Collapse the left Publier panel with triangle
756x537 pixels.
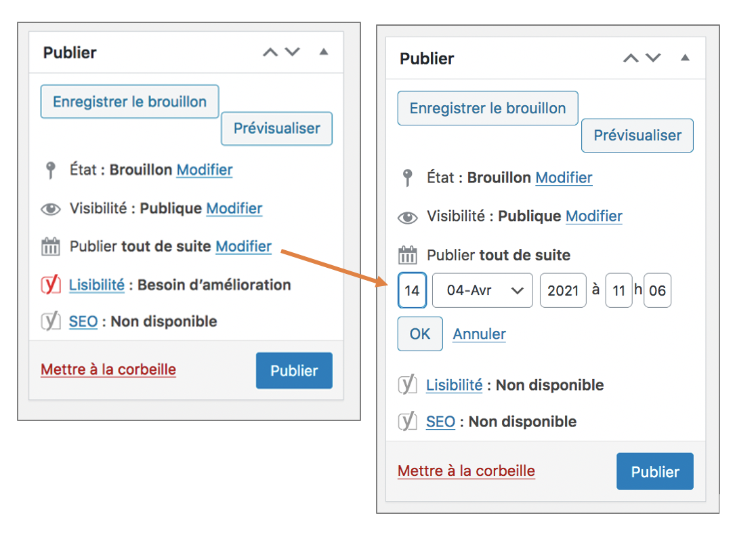click(x=324, y=52)
